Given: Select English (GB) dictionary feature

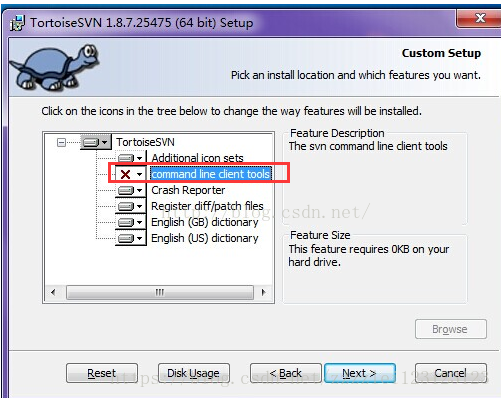Looking at the screenshot, I should (x=205, y=222).
